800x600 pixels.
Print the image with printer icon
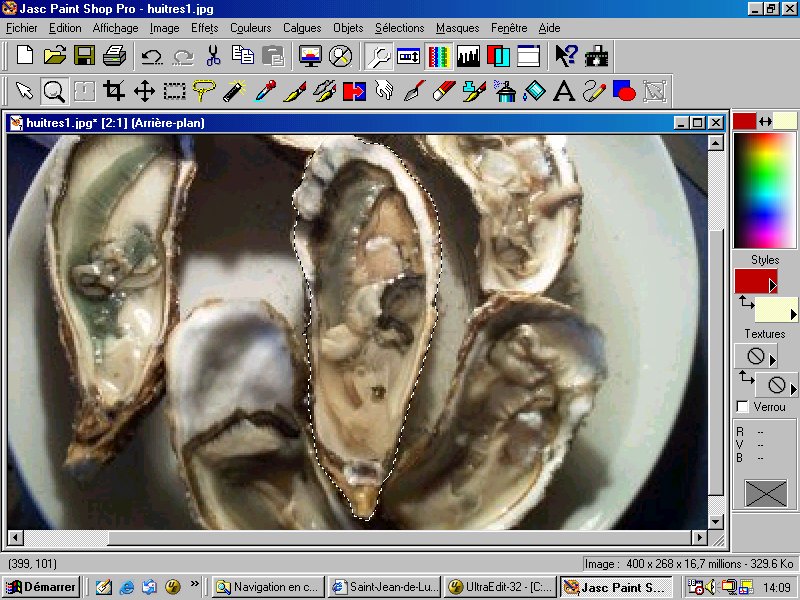114,55
